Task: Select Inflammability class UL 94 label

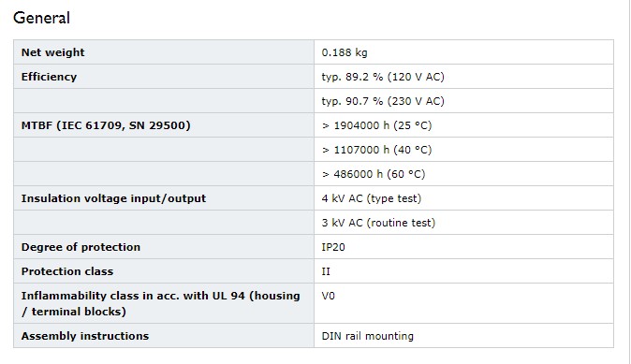Action: [x=161, y=304]
